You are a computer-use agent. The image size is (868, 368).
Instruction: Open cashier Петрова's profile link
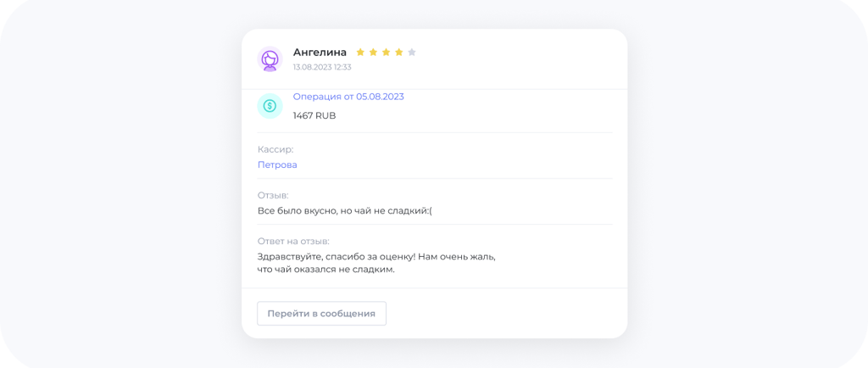[x=277, y=164]
